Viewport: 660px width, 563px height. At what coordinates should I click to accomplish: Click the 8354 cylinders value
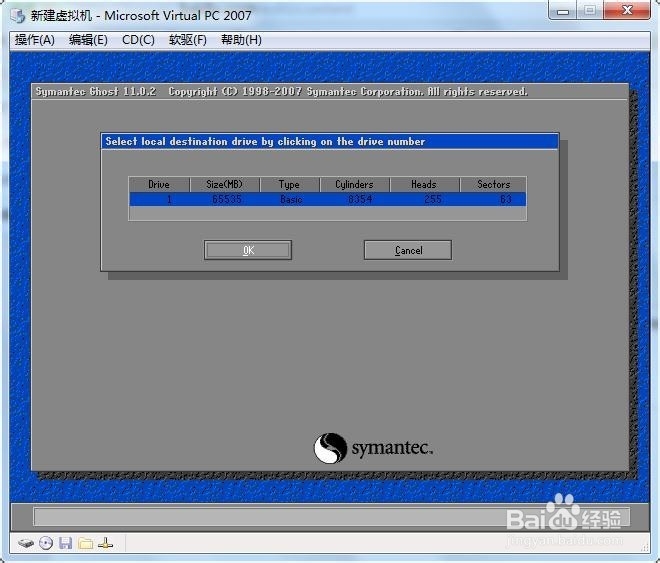pyautogui.click(x=360, y=199)
